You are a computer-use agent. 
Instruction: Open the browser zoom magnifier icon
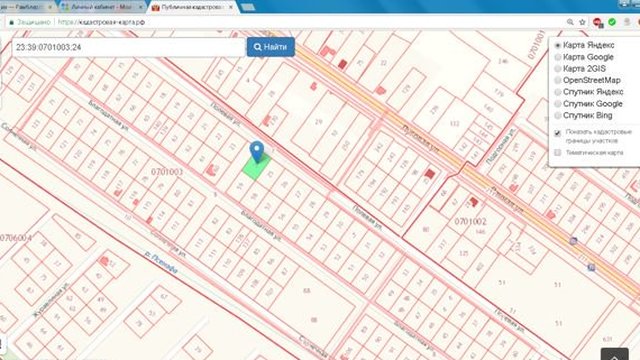coord(570,22)
